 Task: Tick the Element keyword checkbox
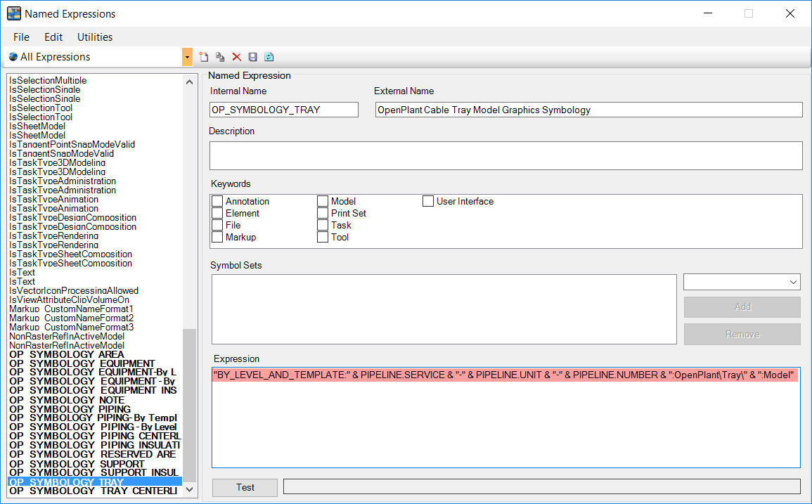217,213
